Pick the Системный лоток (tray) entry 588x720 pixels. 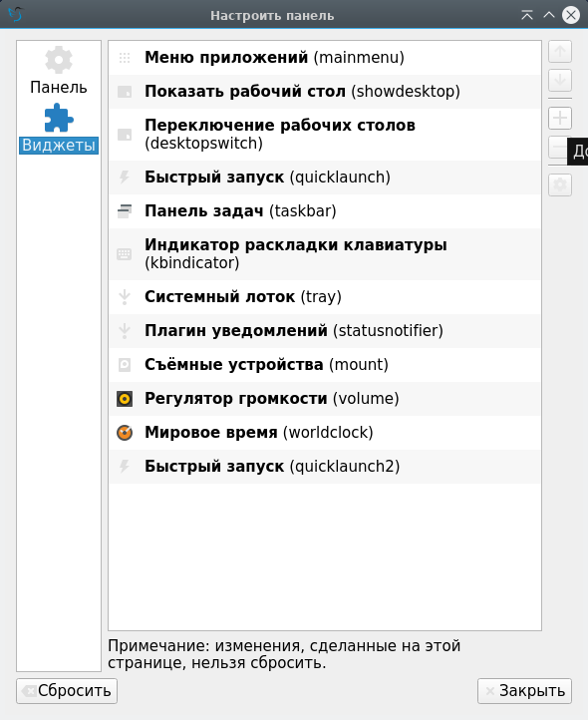click(x=325, y=297)
